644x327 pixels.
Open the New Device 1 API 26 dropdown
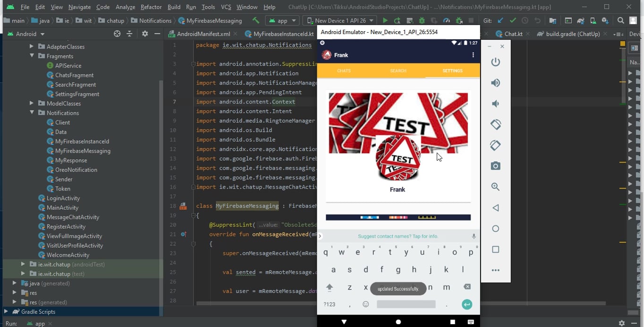pyautogui.click(x=340, y=20)
